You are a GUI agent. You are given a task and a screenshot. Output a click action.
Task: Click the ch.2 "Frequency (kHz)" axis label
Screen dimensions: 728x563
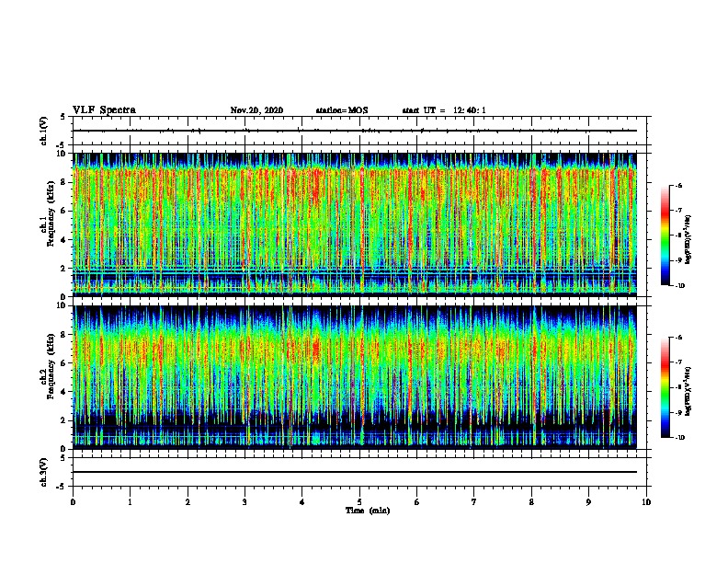51,366
